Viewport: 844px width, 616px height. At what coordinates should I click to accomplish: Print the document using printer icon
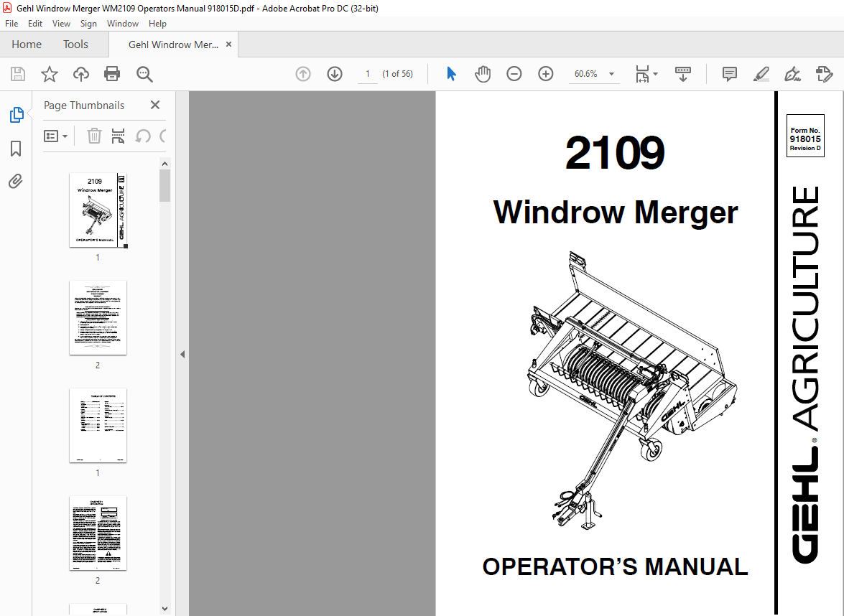pos(112,74)
